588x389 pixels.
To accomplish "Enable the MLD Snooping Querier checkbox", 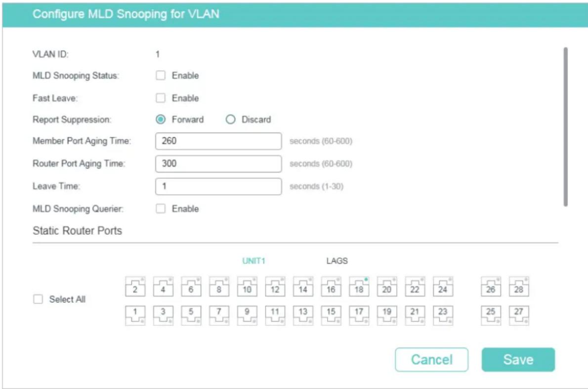I will coord(161,209).
